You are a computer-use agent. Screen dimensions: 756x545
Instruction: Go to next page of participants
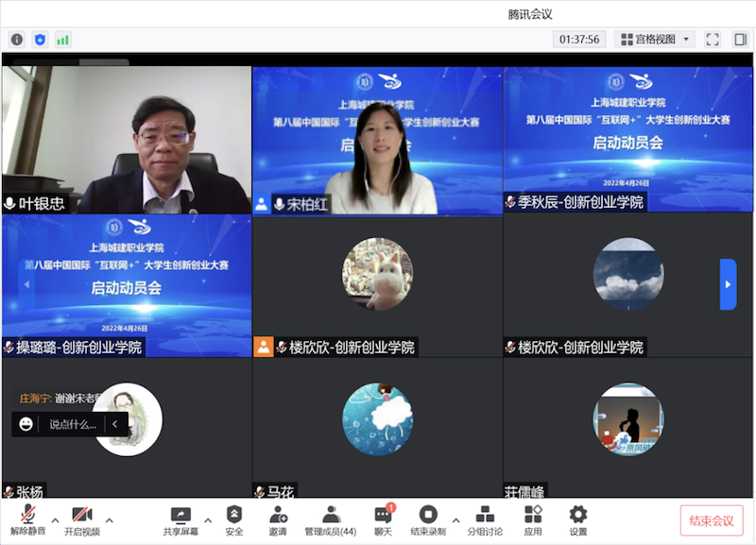728,284
